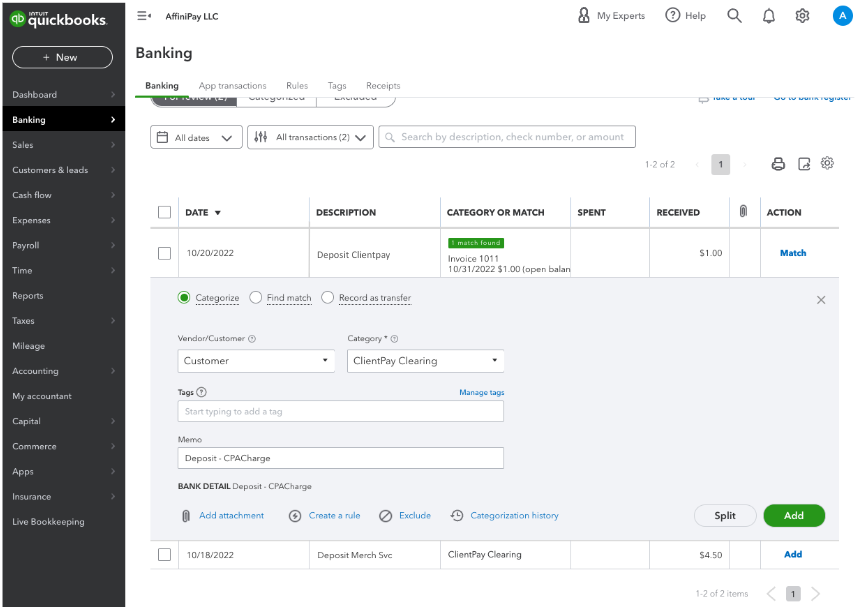The image size is (862, 610).
Task: Switch to the Rules tab
Action: 297,86
